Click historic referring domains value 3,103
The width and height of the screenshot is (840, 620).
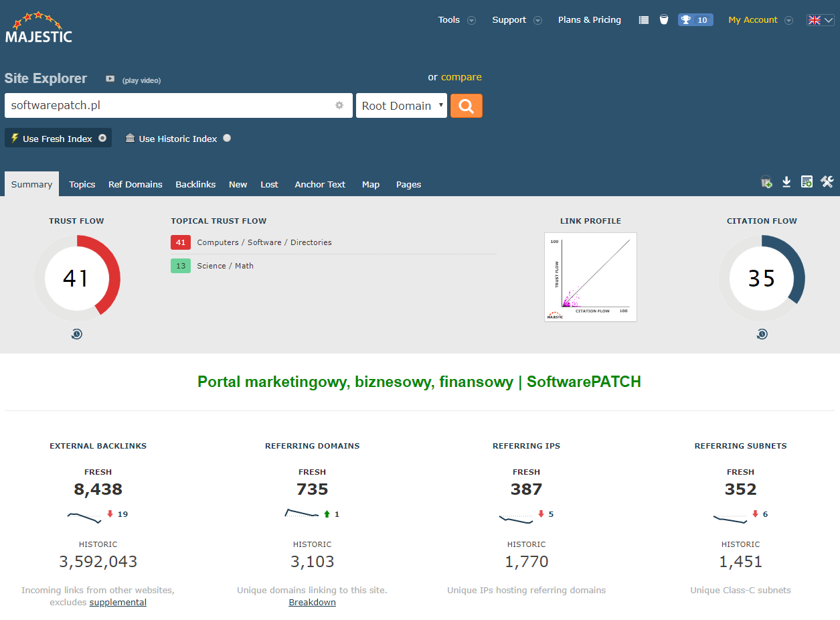click(313, 562)
